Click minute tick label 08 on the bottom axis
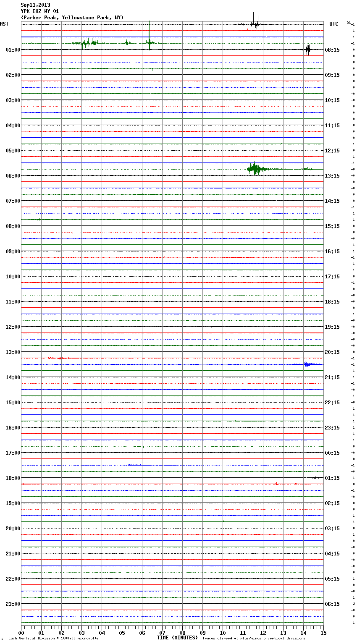 182,633
